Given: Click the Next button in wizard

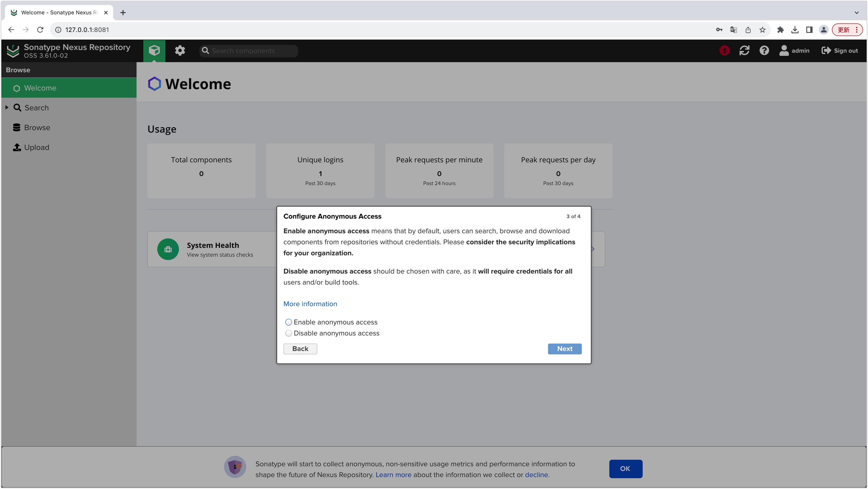Looking at the screenshot, I should [x=564, y=349].
